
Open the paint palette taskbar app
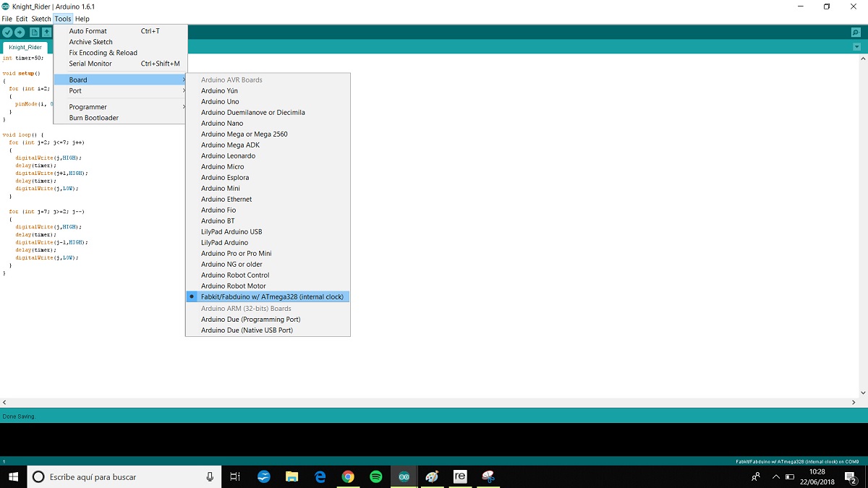pos(432,476)
